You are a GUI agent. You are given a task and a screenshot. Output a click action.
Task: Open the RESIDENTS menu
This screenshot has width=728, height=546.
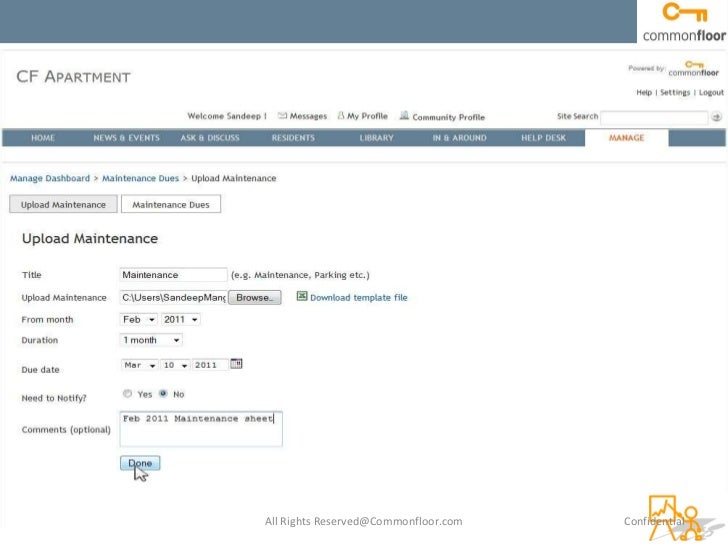click(x=293, y=138)
